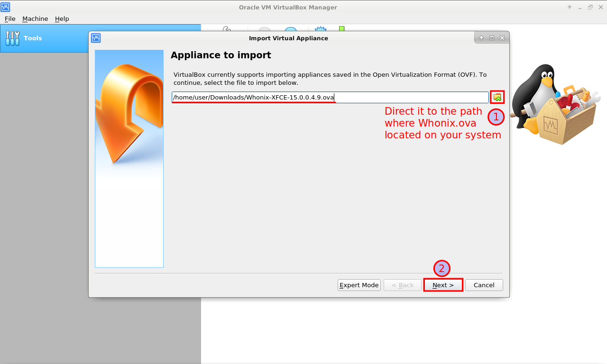This screenshot has width=607, height=364.
Task: Open the Machine menu
Action: click(35, 18)
